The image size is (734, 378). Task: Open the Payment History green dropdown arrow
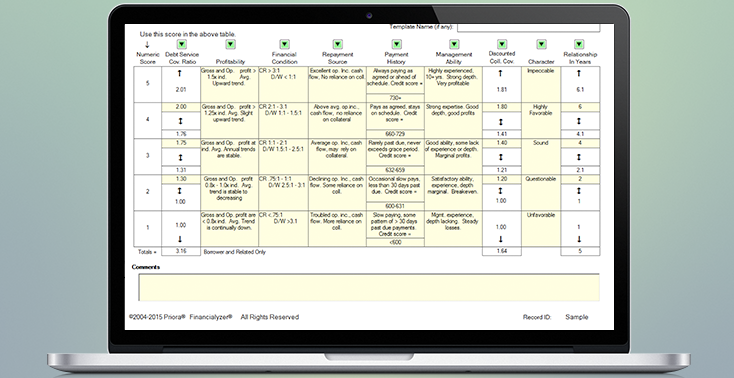pos(396,44)
